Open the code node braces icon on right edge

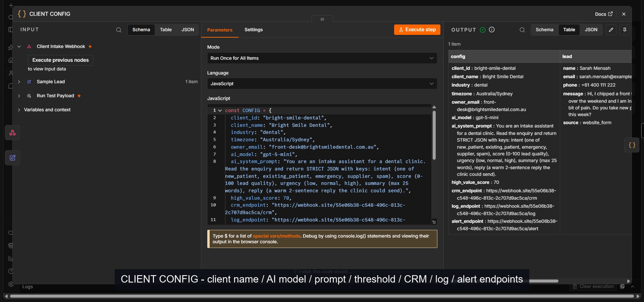click(632, 145)
